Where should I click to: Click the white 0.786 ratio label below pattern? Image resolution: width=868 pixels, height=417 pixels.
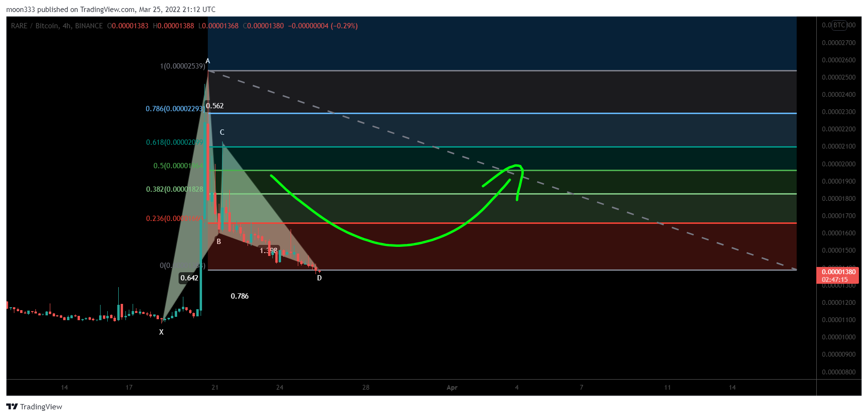click(240, 296)
